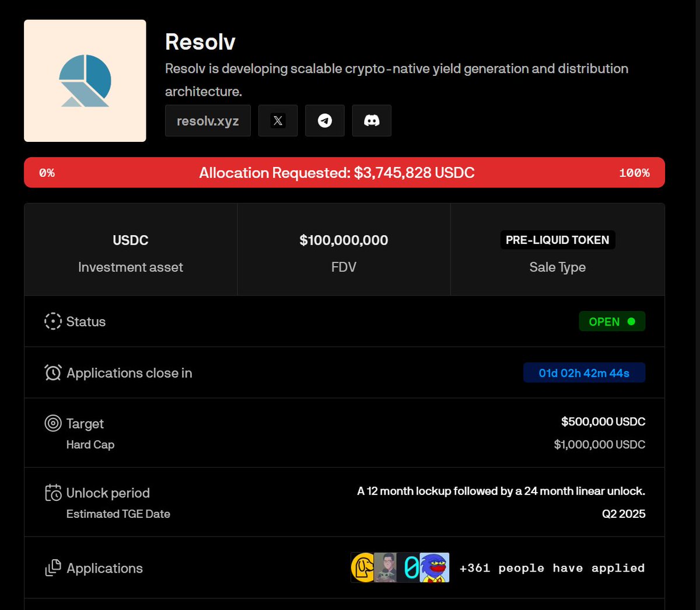700x610 pixels.
Task: Click the 0% label on the progress bar
Action: coord(47,173)
